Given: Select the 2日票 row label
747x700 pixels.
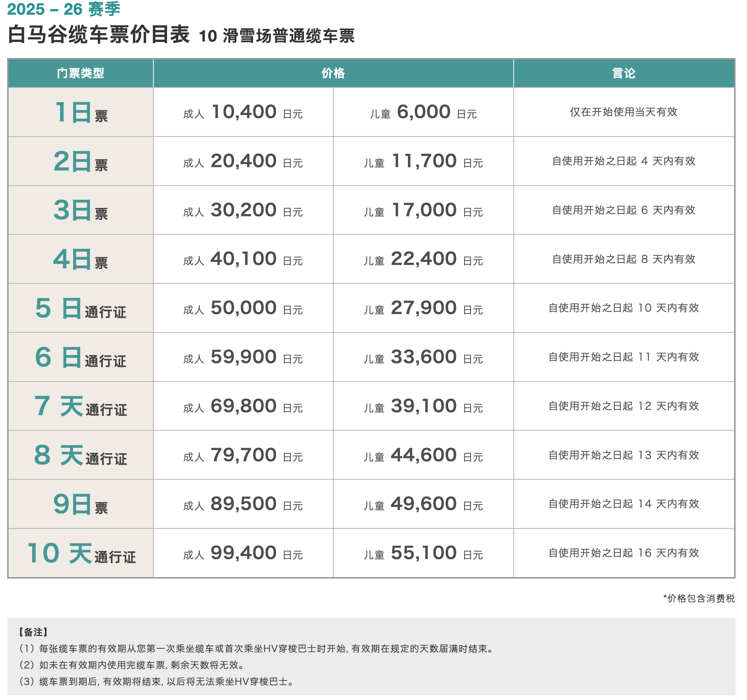Looking at the screenshot, I should (80, 161).
